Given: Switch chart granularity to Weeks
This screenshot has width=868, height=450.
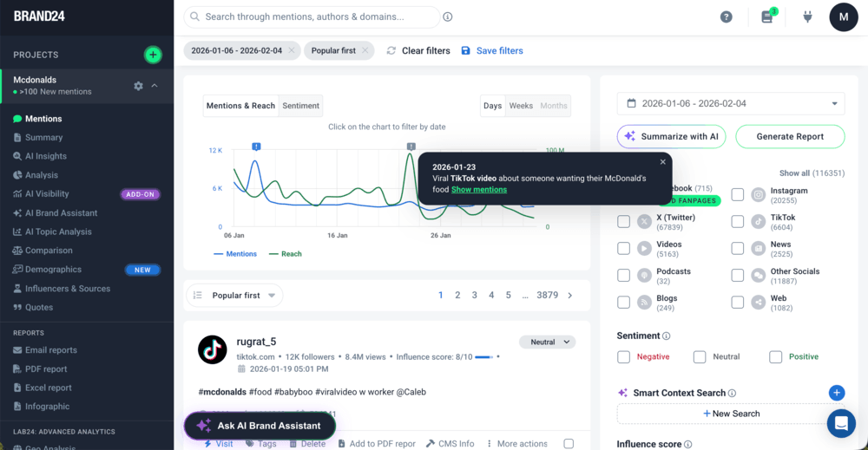Looking at the screenshot, I should coord(521,106).
